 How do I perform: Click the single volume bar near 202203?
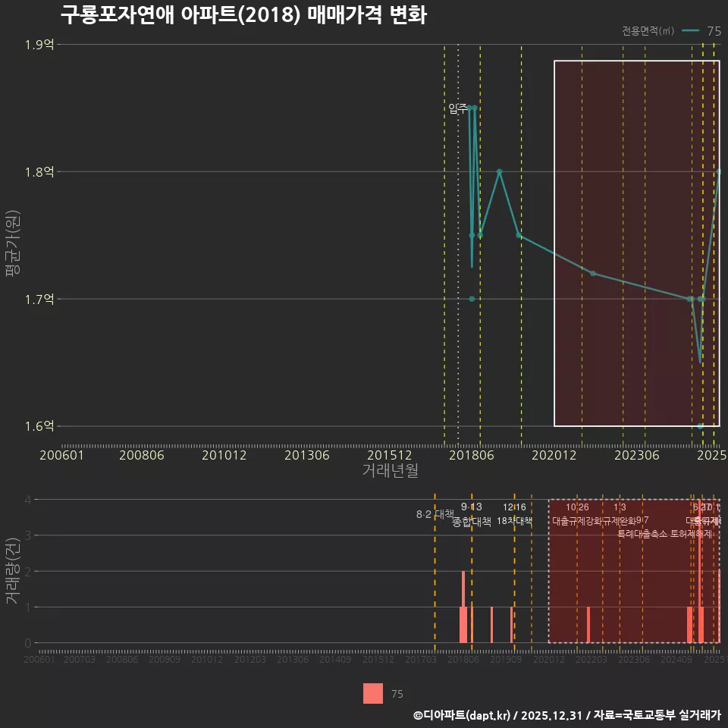588,625
